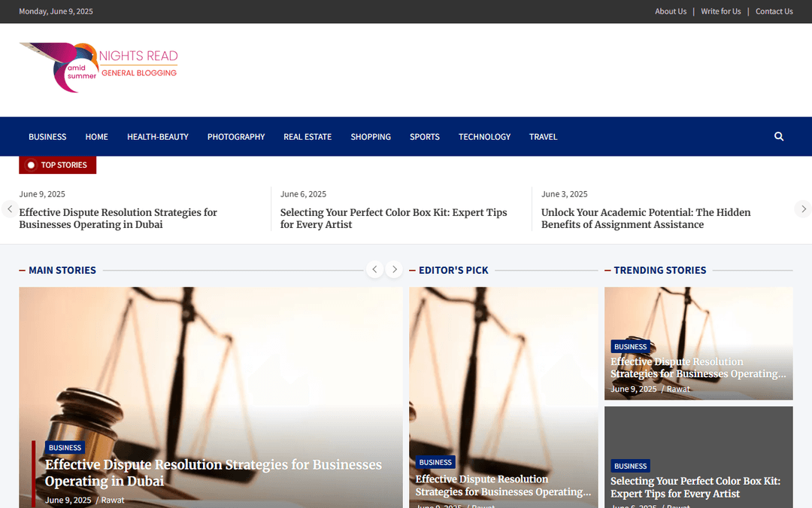
Task: Open Rawat author link on main story
Action: point(112,500)
